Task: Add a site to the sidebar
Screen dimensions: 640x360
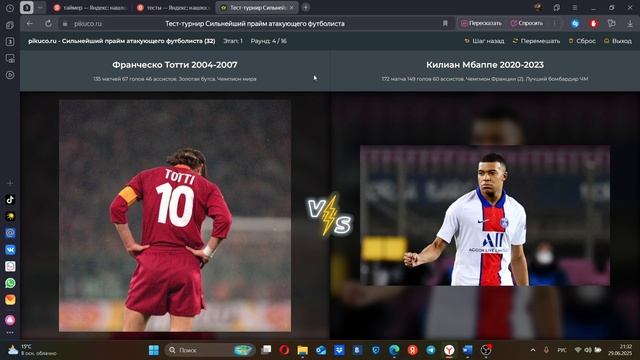Action: 10,183
